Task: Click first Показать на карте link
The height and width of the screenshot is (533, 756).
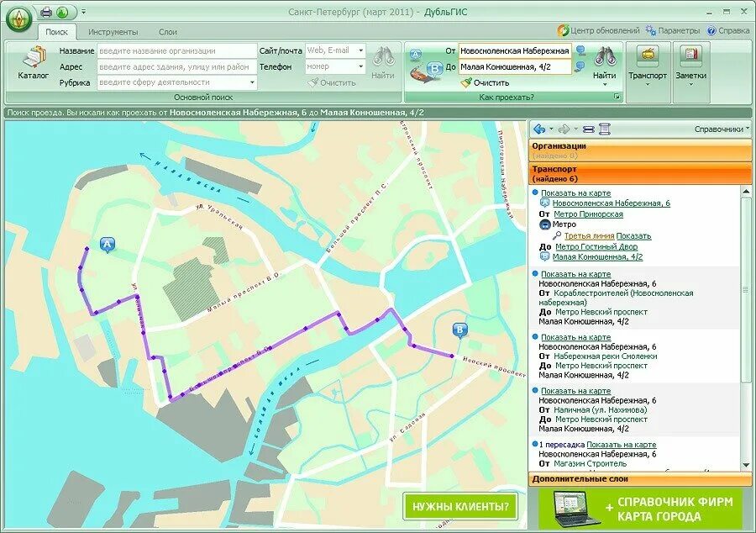Action: [x=575, y=193]
